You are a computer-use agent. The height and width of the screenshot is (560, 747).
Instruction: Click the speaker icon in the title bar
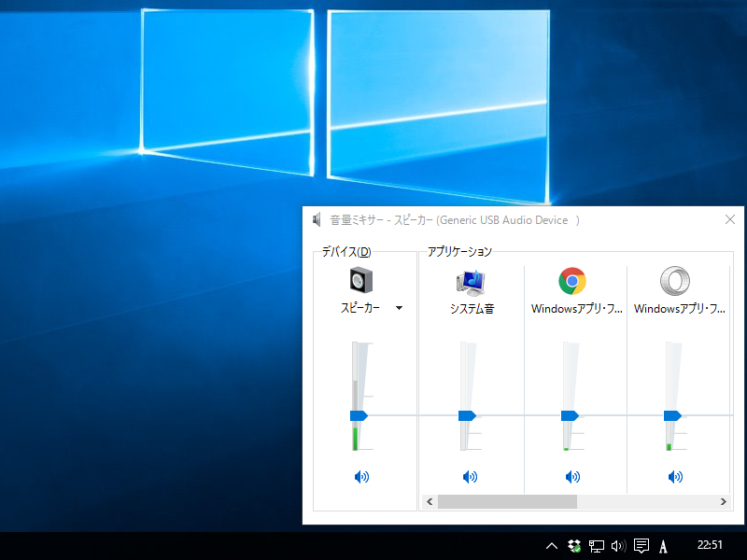coord(316,219)
